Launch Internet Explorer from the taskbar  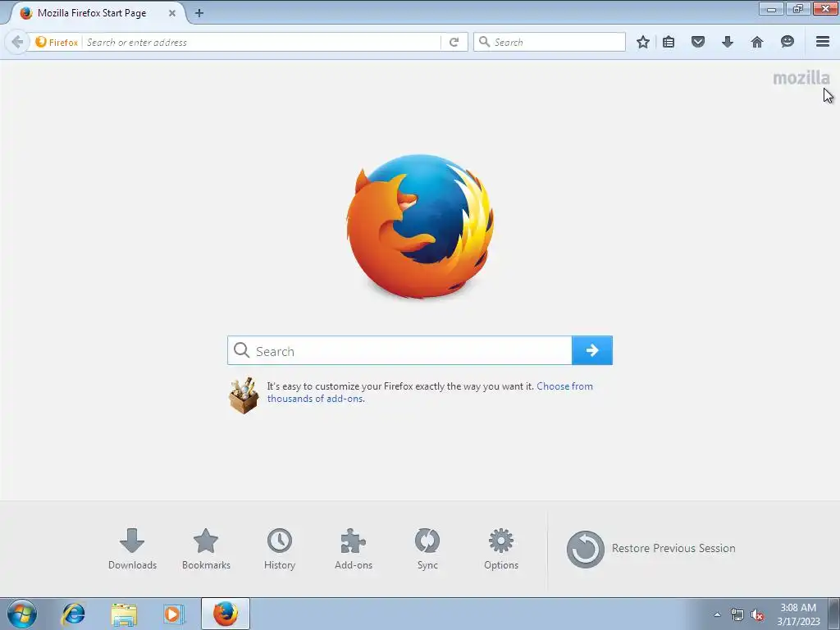pyautogui.click(x=73, y=614)
